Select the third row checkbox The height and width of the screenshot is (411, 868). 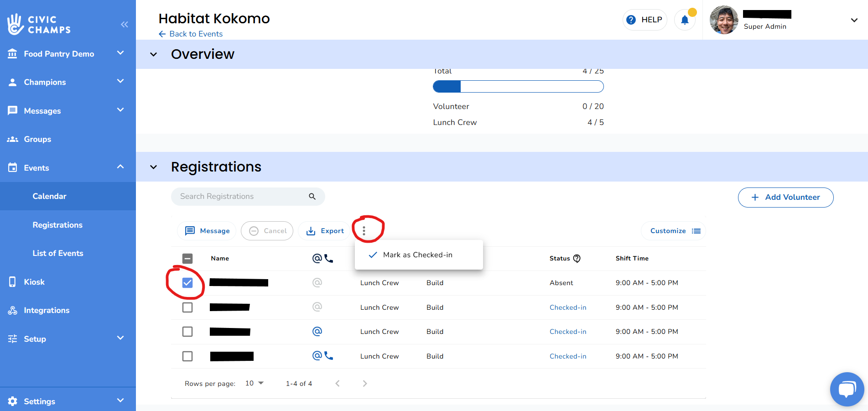coord(187,332)
